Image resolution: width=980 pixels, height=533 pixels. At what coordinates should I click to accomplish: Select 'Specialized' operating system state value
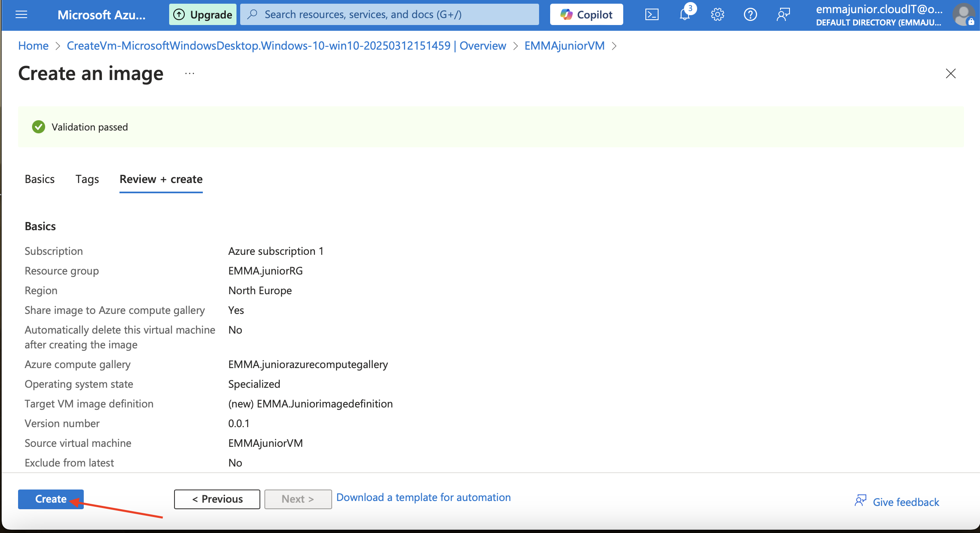[254, 384]
